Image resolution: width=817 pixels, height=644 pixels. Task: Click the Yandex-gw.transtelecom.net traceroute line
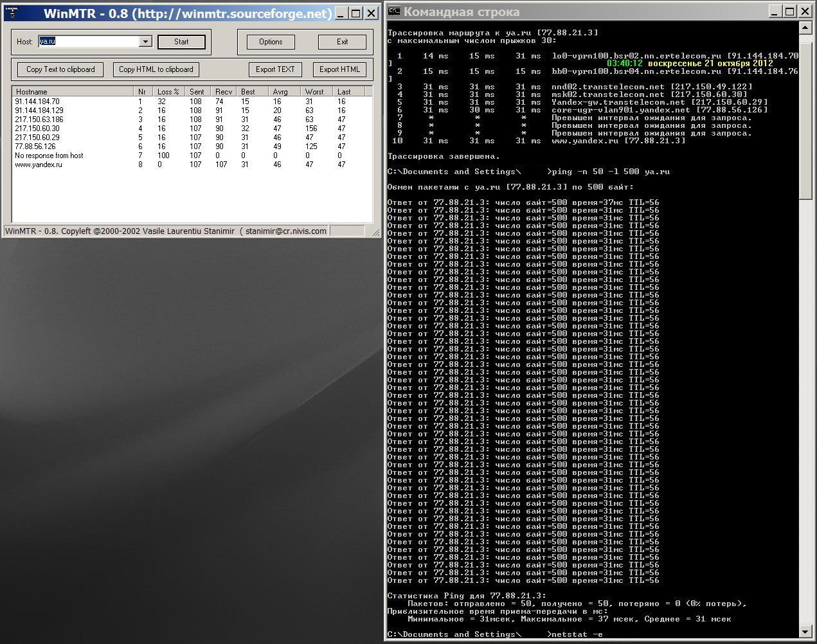coord(580,102)
